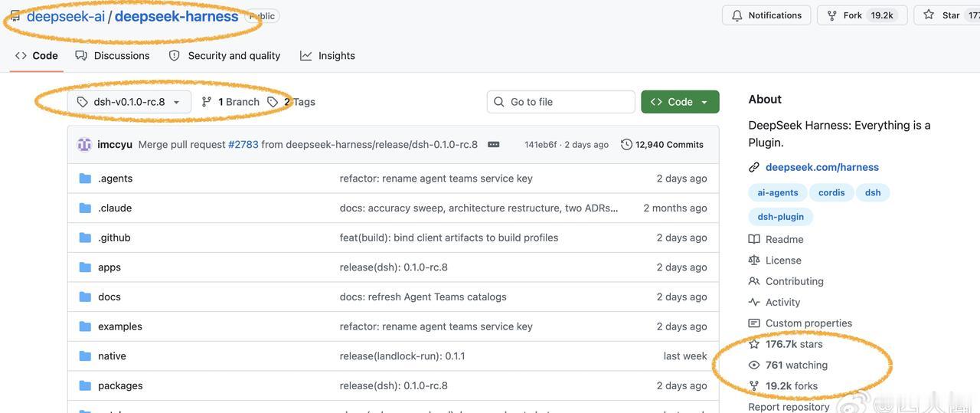
Task: View the 2 Tags link
Action: click(x=291, y=102)
